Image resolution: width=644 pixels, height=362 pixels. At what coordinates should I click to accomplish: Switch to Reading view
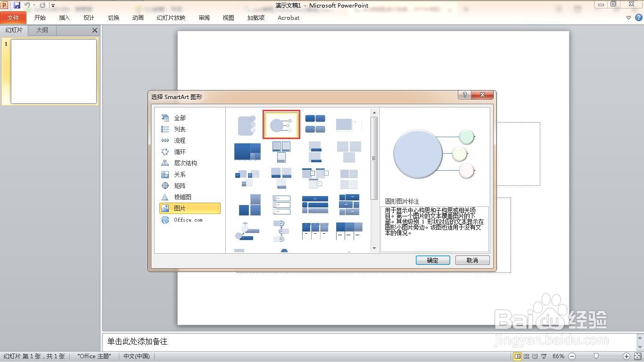coord(535,356)
